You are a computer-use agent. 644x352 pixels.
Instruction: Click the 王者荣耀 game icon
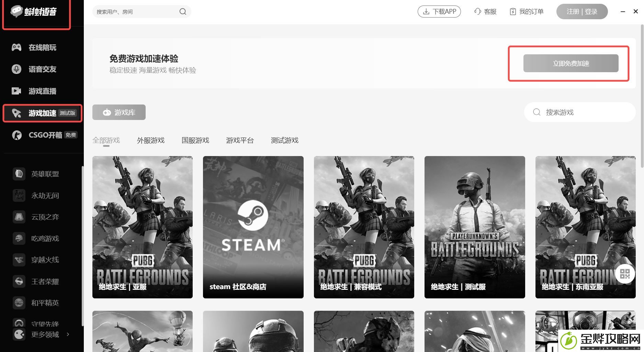[19, 282]
